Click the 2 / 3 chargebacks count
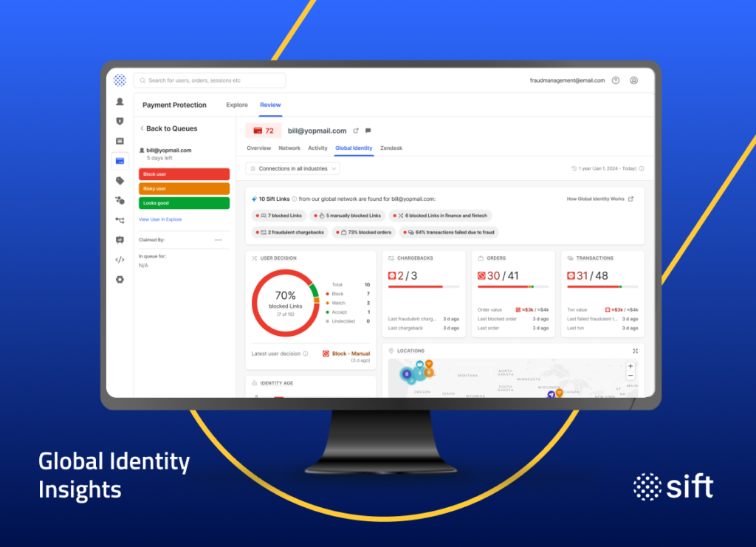The width and height of the screenshot is (756, 547). (403, 275)
